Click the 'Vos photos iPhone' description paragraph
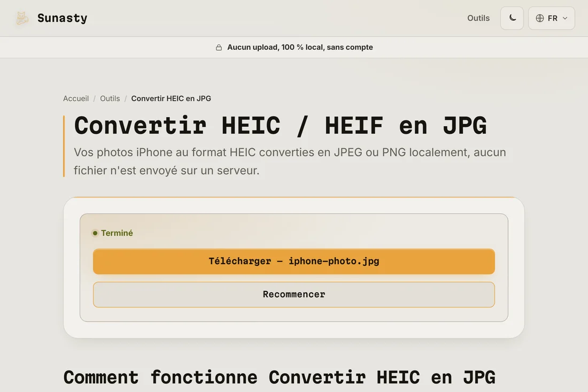 290,162
